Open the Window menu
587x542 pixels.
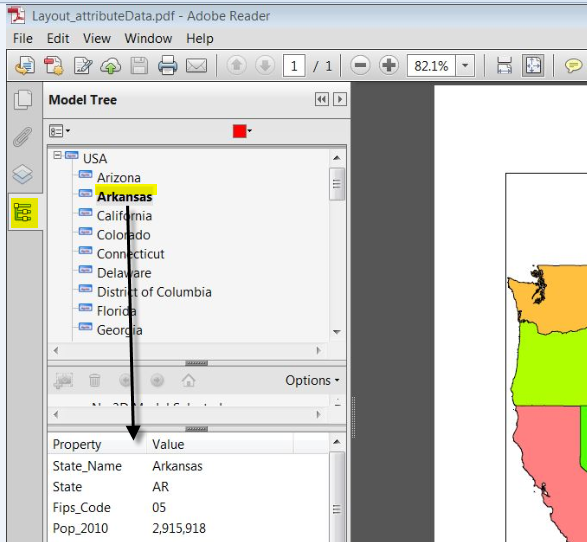point(148,39)
